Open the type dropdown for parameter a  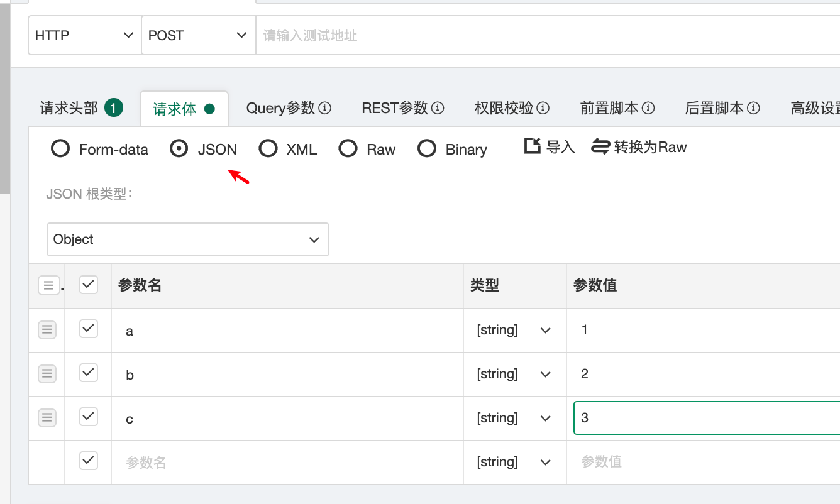click(x=514, y=330)
